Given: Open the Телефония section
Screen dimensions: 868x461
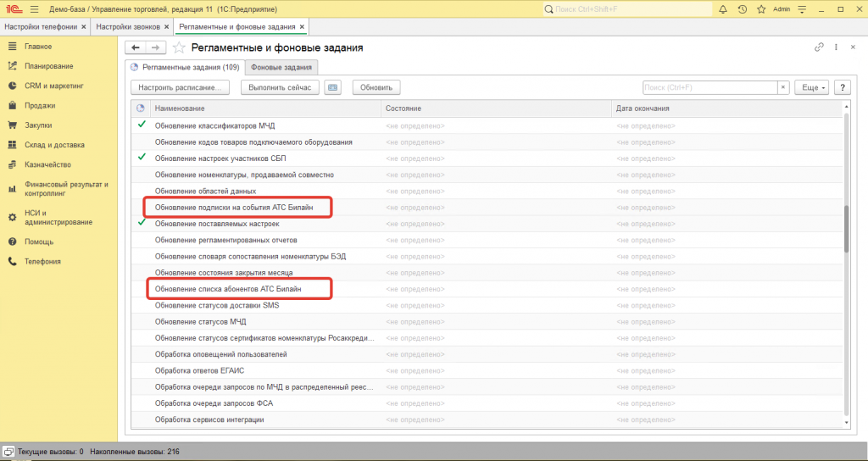Looking at the screenshot, I should [42, 261].
